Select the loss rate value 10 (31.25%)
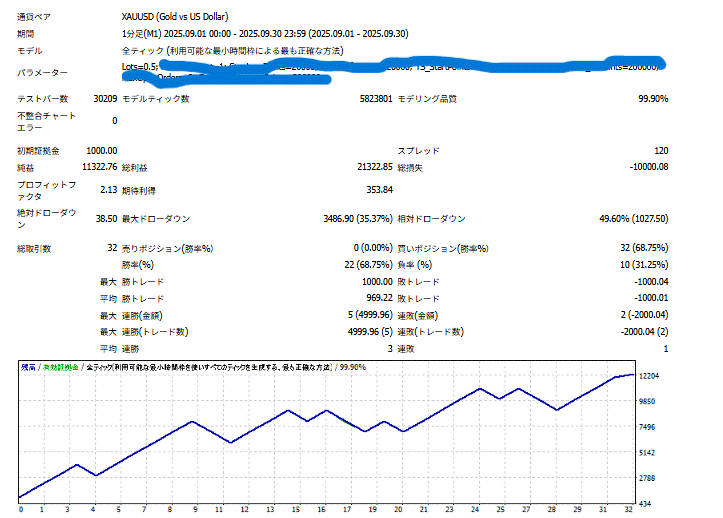723x518 pixels. click(644, 265)
